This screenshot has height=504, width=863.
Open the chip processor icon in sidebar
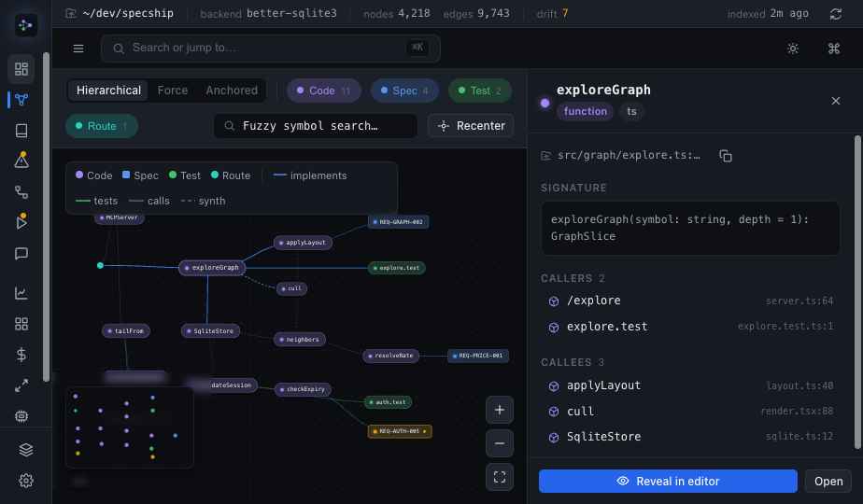[21, 416]
